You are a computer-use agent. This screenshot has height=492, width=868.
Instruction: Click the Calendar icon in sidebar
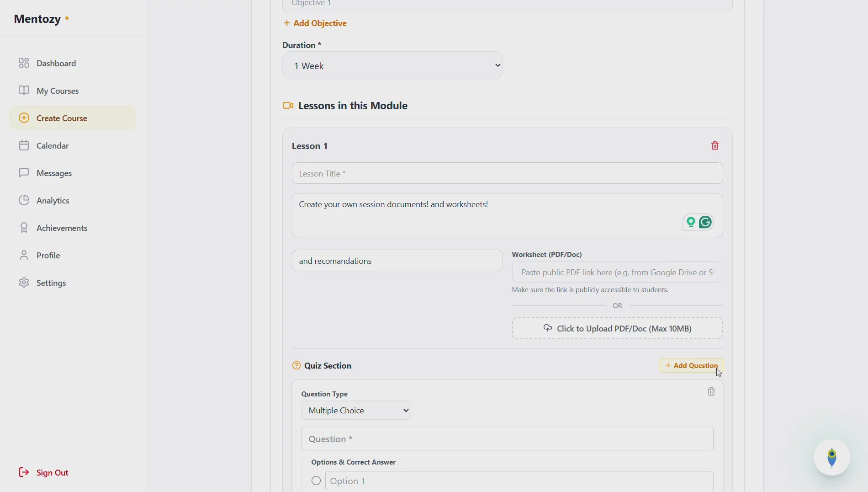(24, 145)
